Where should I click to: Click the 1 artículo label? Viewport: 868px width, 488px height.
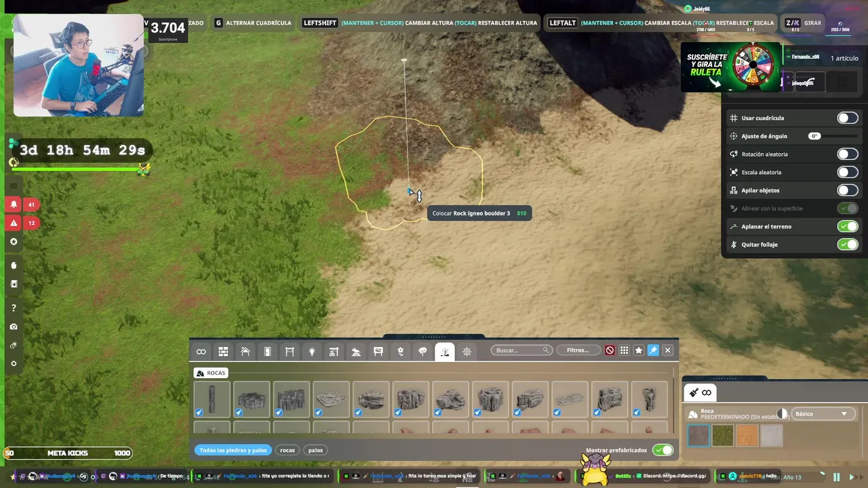coord(844,58)
